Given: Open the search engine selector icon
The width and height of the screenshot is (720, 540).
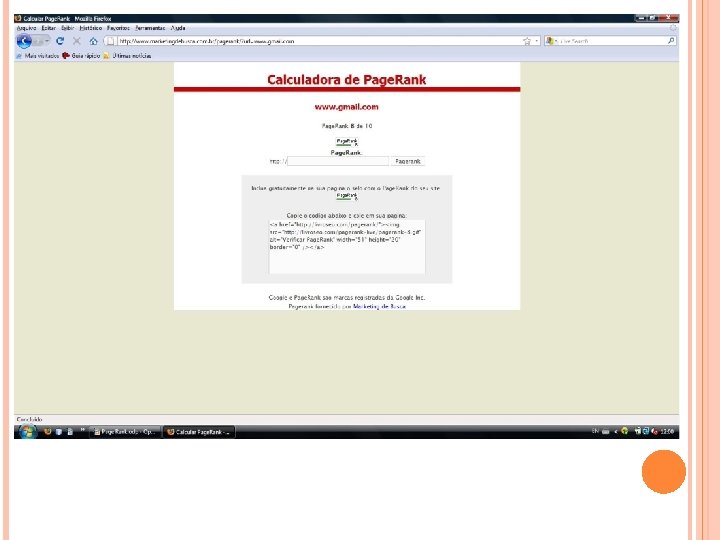Looking at the screenshot, I should coord(549,41).
